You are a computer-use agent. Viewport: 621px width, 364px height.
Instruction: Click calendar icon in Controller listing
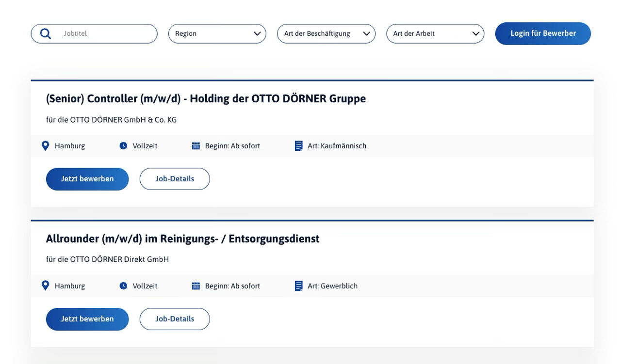tap(196, 146)
